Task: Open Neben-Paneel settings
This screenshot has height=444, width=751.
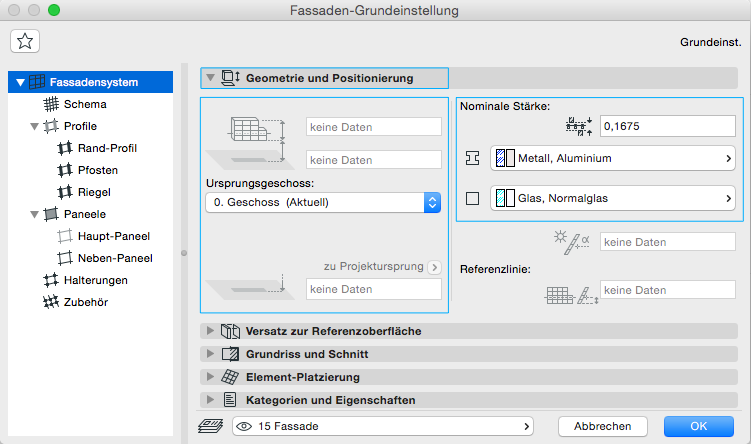Action: 116,258
